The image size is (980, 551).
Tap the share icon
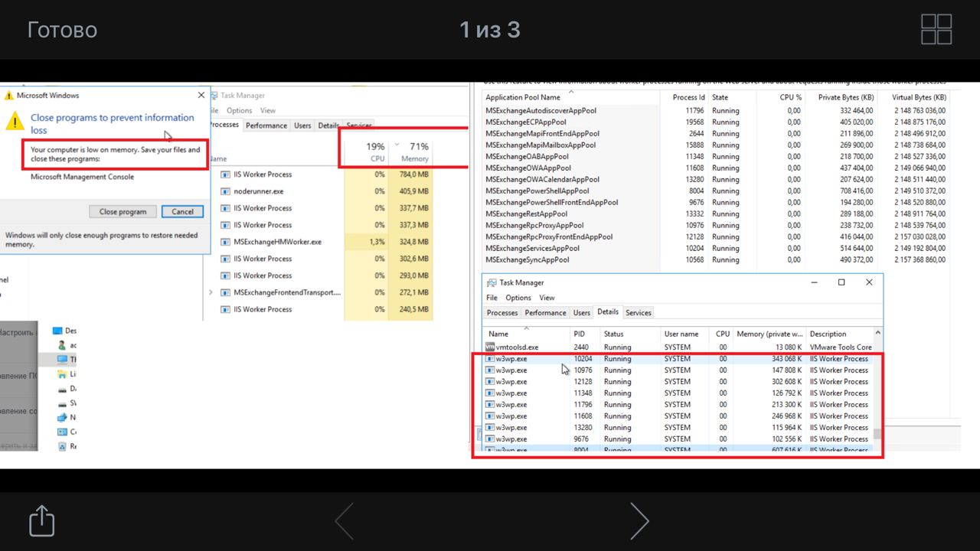coord(42,521)
